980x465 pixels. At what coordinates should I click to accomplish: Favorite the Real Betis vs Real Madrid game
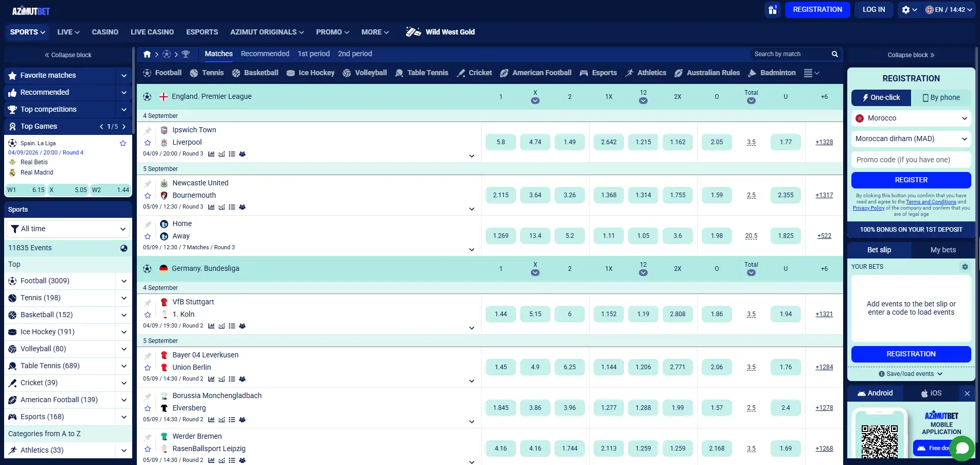click(x=123, y=143)
